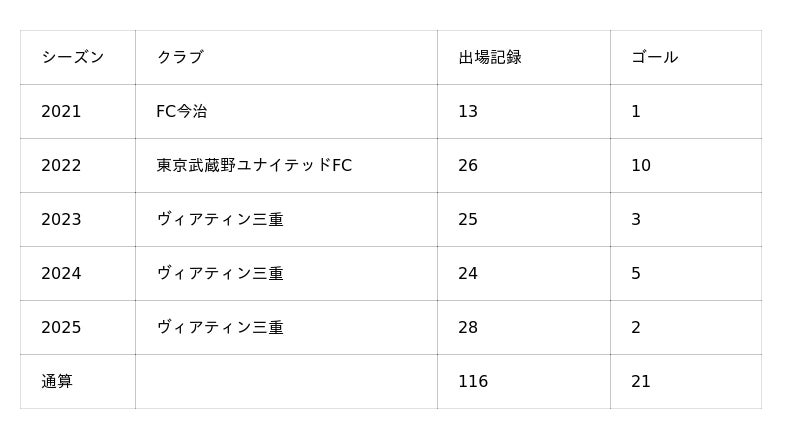Image resolution: width=800 pixels, height=439 pixels.
Task: Select 東京武蔵野ユナイテッドFC club cell
Action: click(x=254, y=165)
